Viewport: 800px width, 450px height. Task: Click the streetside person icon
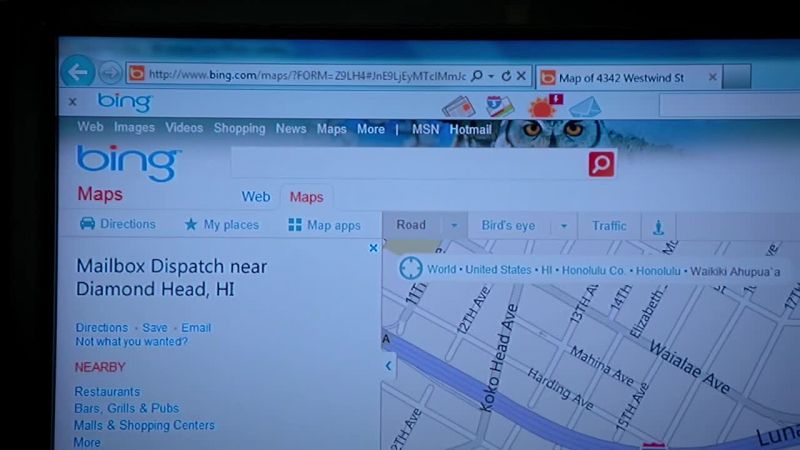659,228
